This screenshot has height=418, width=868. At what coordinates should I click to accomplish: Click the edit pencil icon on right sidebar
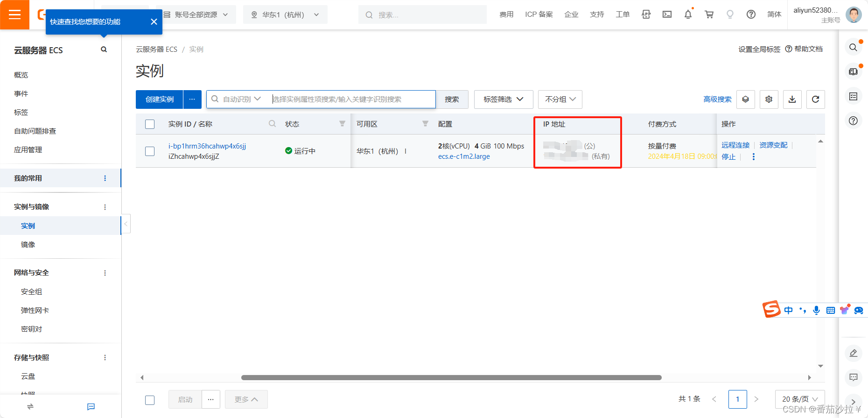click(854, 353)
